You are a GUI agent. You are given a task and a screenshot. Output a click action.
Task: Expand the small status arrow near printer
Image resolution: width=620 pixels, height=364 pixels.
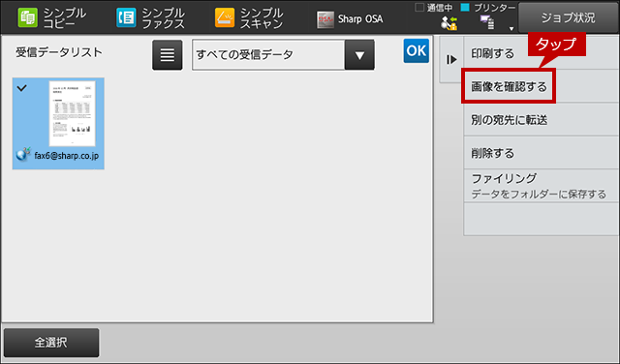511,29
